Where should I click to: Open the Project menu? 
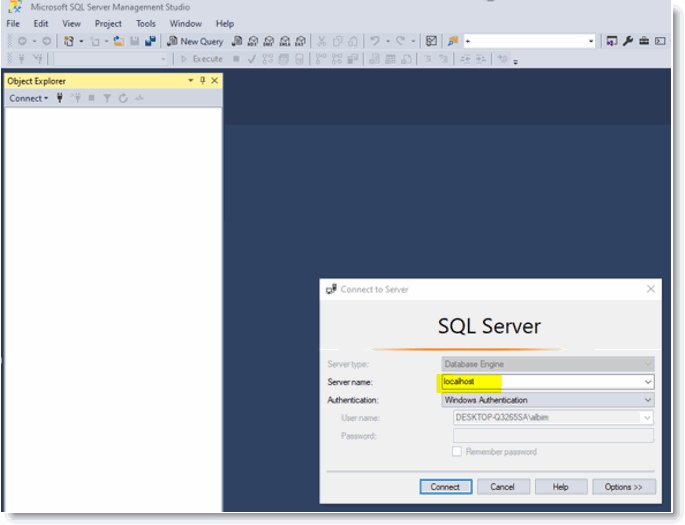pyautogui.click(x=108, y=24)
